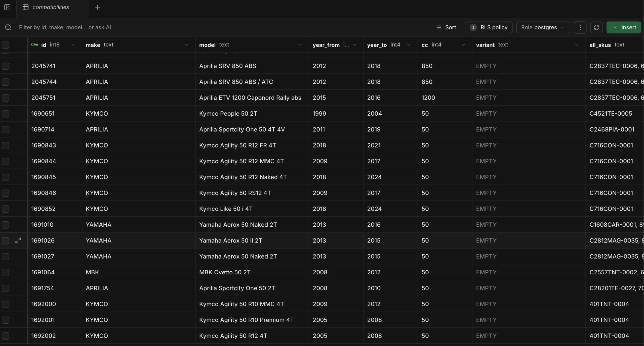Click the year_from cell 1999
Image resolution: width=644 pixels, height=346 pixels.
(x=336, y=113)
